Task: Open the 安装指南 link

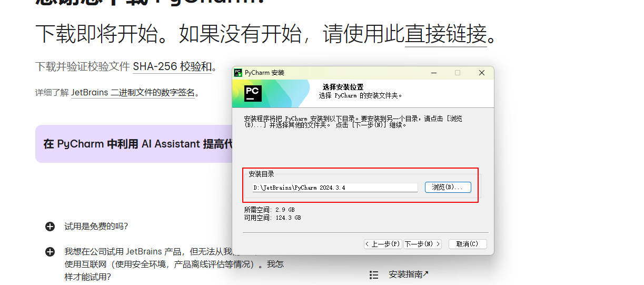Action: 408,274
